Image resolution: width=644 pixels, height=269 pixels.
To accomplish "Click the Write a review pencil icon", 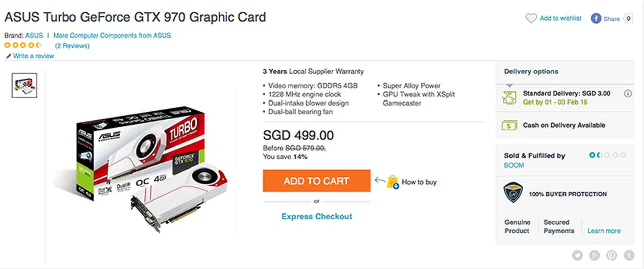I will click(x=8, y=56).
